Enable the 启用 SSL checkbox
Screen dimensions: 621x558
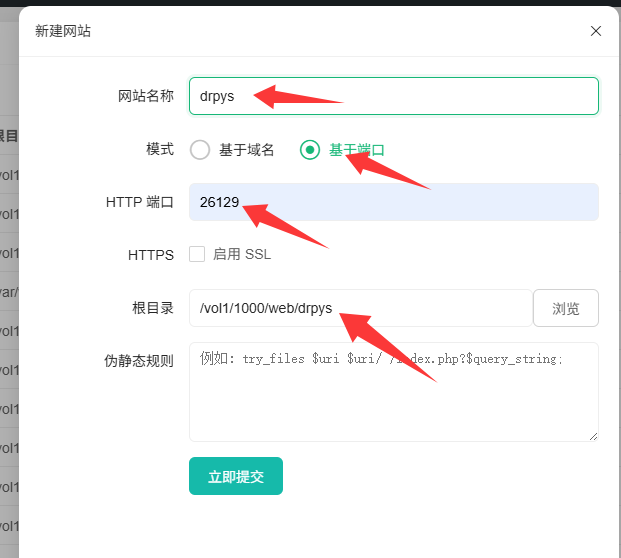click(197, 254)
